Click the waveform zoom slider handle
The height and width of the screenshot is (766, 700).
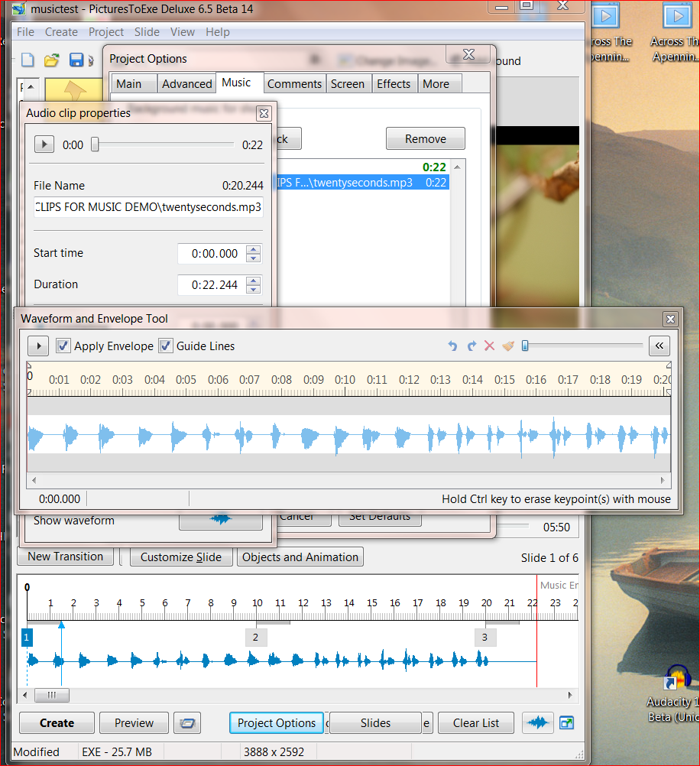click(x=525, y=346)
